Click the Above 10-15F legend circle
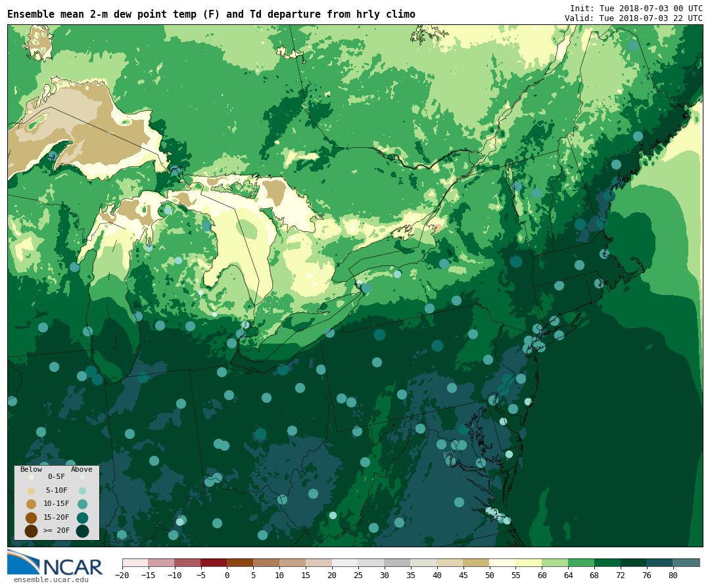 pyautogui.click(x=82, y=504)
